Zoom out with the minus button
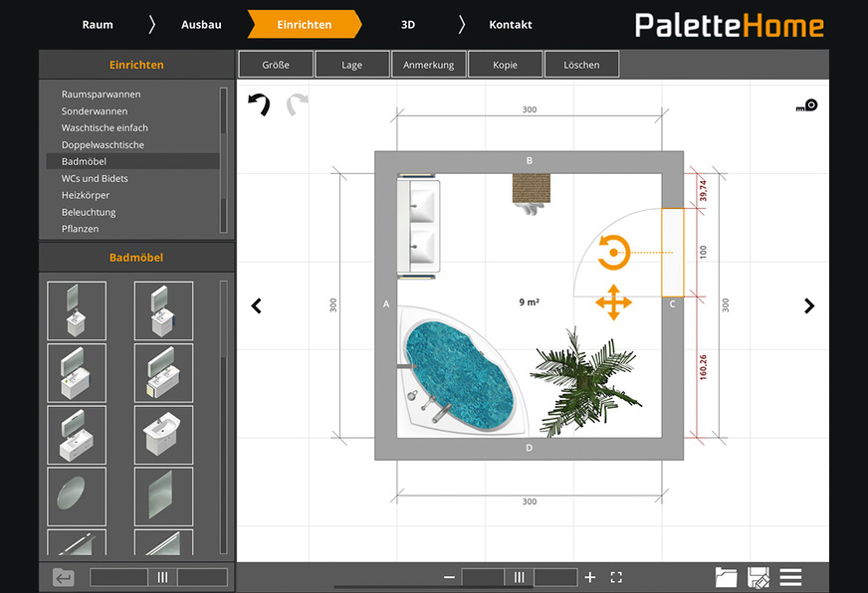 (x=449, y=577)
